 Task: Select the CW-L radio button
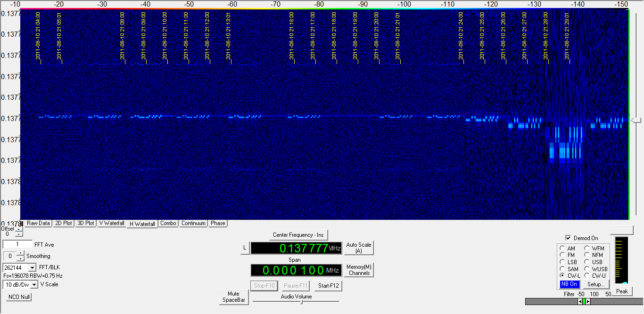click(x=570, y=275)
